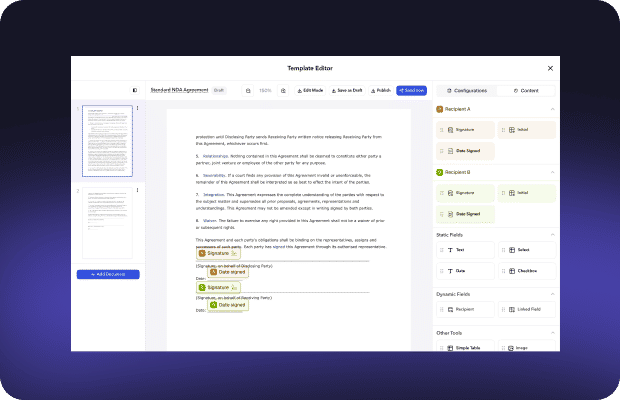
Task: Click the orange Signature field on document
Action: point(218,253)
